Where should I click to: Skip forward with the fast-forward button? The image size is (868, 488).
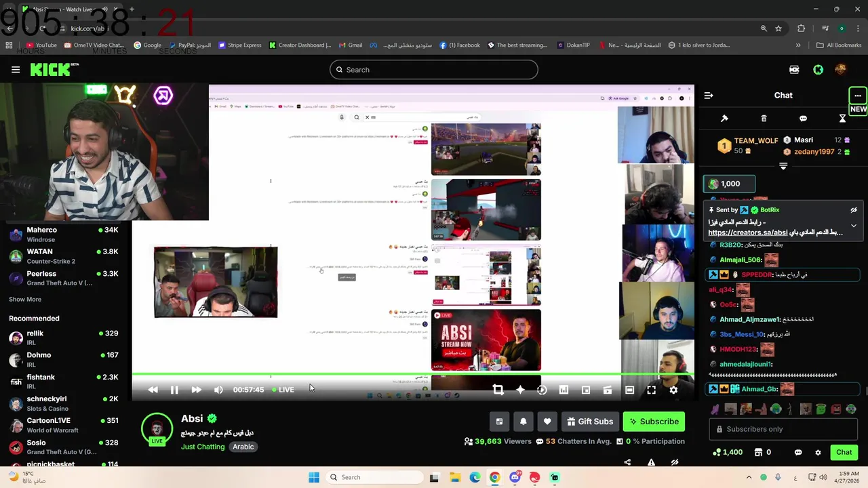pos(196,390)
